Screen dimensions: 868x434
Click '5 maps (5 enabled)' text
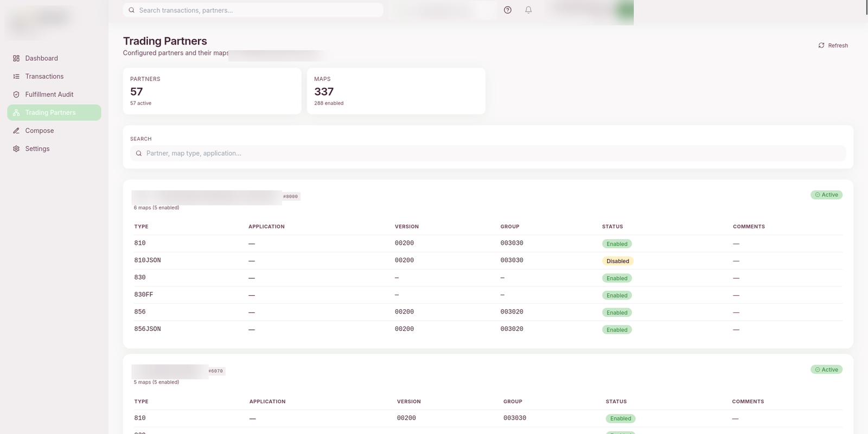point(156,382)
